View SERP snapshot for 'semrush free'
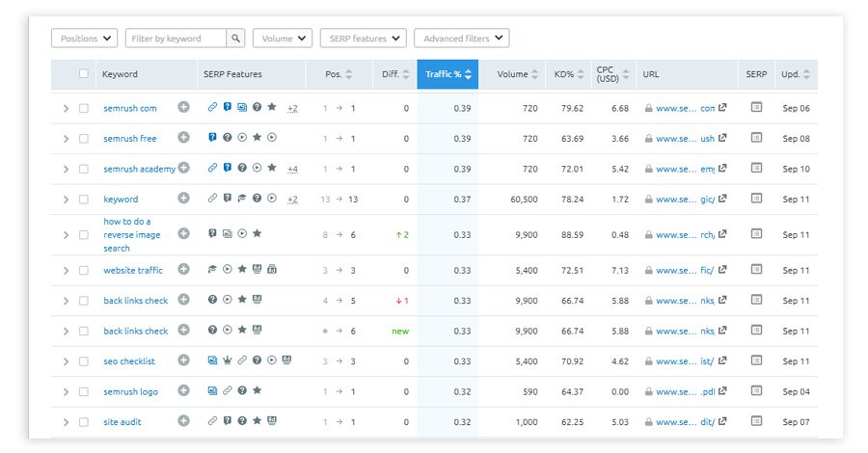 756,138
